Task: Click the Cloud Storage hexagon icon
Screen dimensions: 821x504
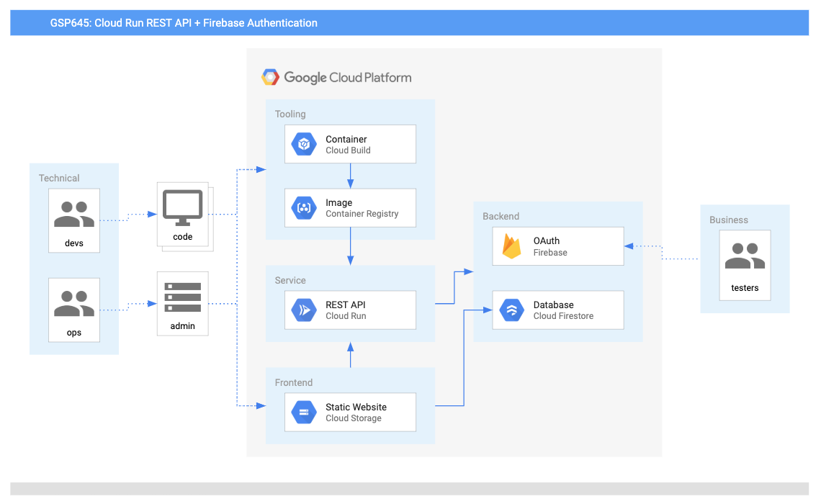Action: pos(304,413)
